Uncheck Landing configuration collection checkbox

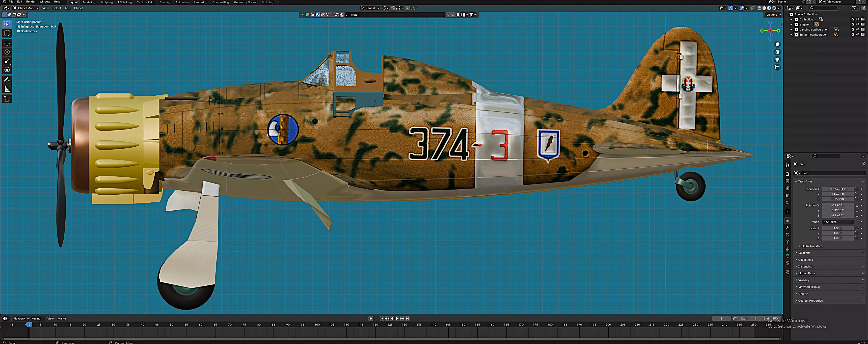tap(853, 29)
